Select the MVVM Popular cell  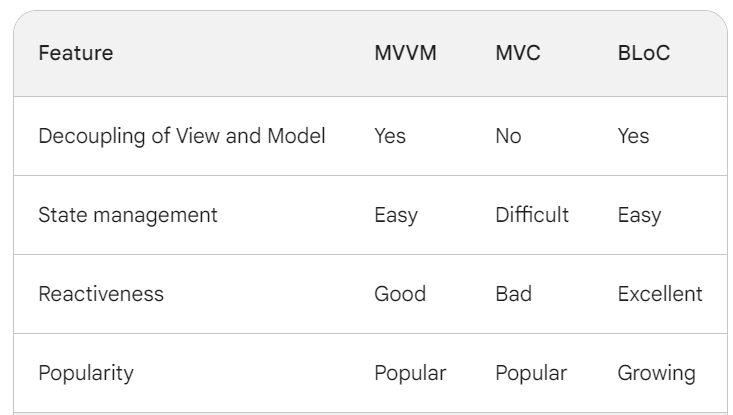(410, 373)
